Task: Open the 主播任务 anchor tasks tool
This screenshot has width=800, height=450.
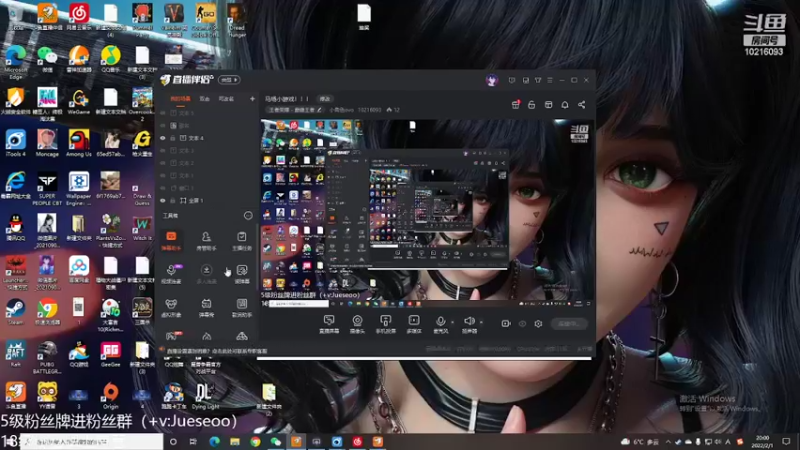Action: 242,240
